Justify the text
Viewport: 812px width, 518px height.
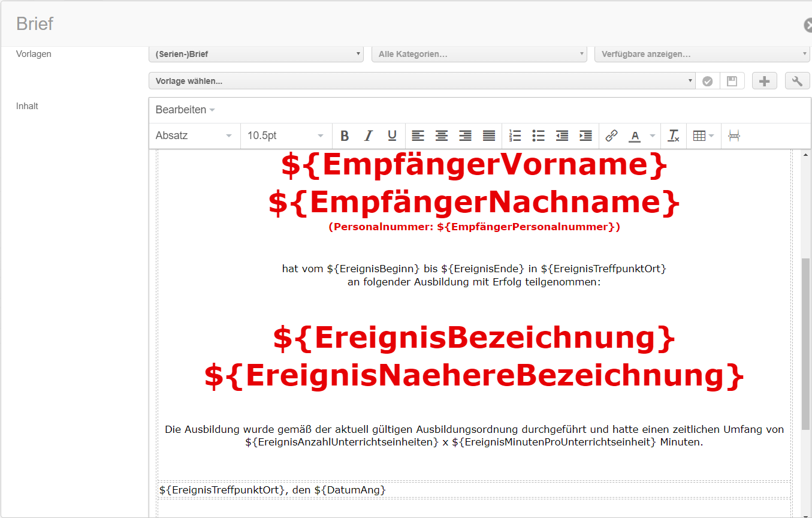coord(489,136)
